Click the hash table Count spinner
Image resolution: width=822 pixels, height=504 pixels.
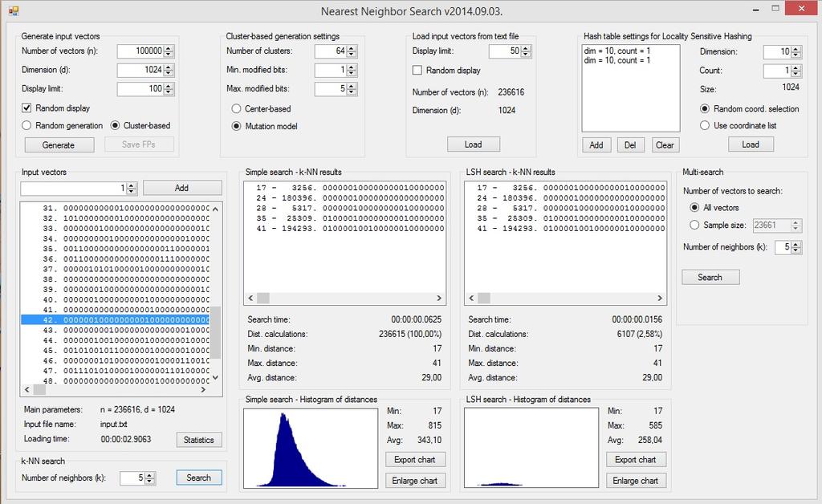point(796,71)
